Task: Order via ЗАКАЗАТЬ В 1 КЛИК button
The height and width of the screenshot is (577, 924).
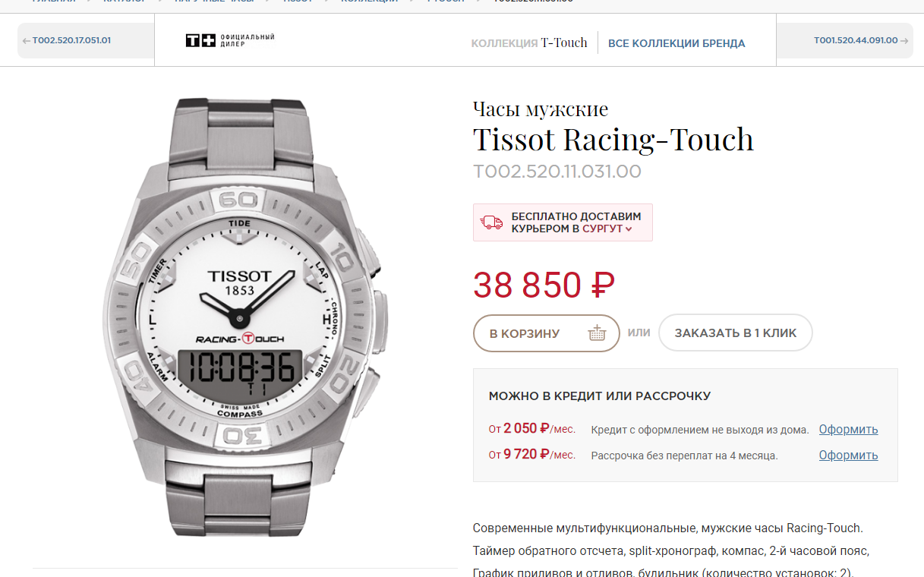Action: pos(736,333)
